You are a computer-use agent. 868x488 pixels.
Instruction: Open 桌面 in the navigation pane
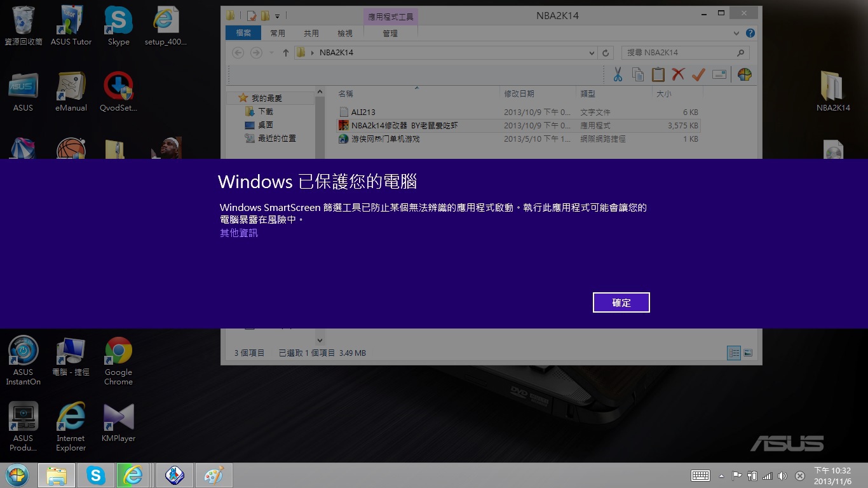(x=265, y=125)
